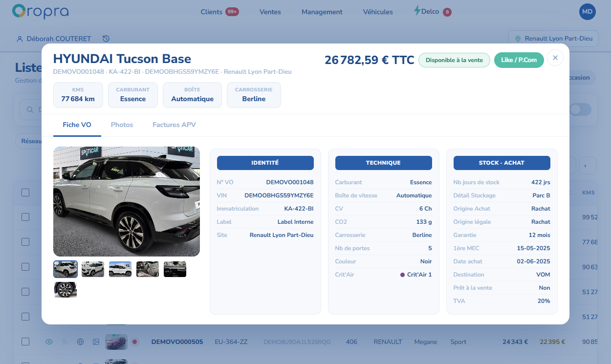Select the fourth vehicle thumbnail

point(148,269)
